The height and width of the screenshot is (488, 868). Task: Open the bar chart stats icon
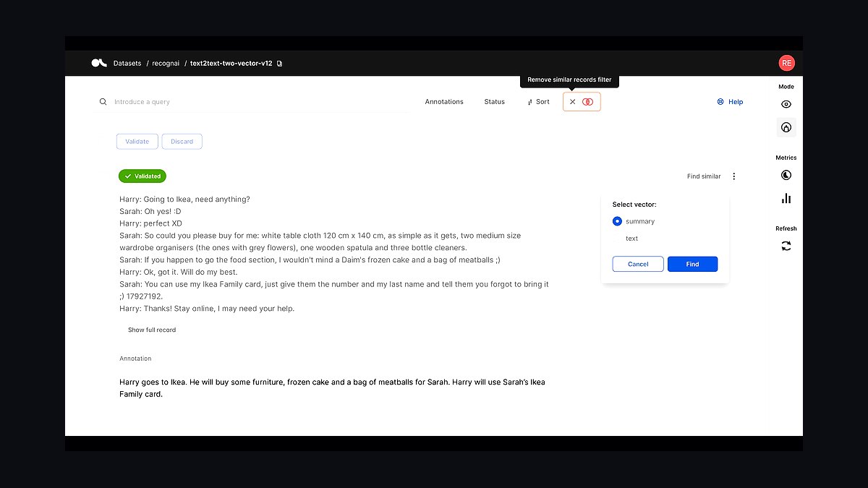coord(786,198)
